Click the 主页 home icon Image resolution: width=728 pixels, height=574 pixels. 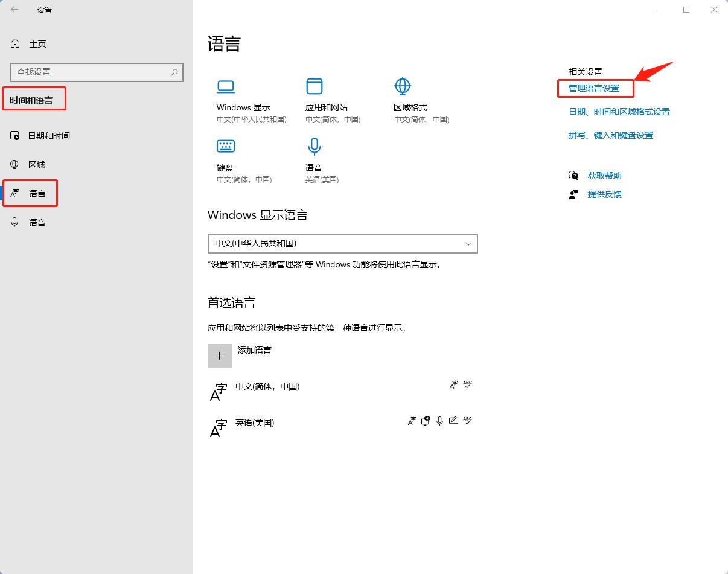(x=16, y=44)
